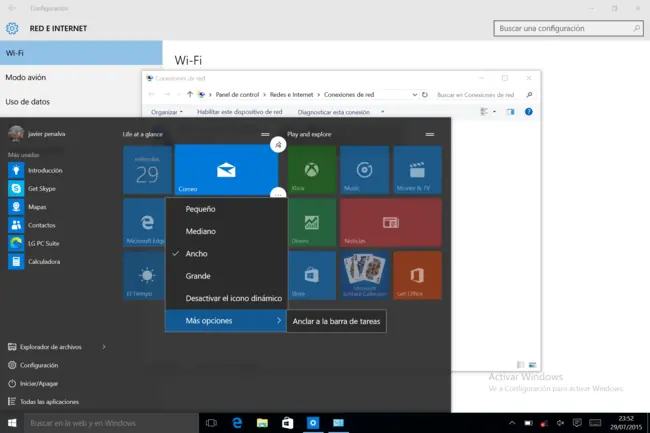Refresh the Conexiones de red window
The image size is (650, 433).
pyautogui.click(x=425, y=94)
